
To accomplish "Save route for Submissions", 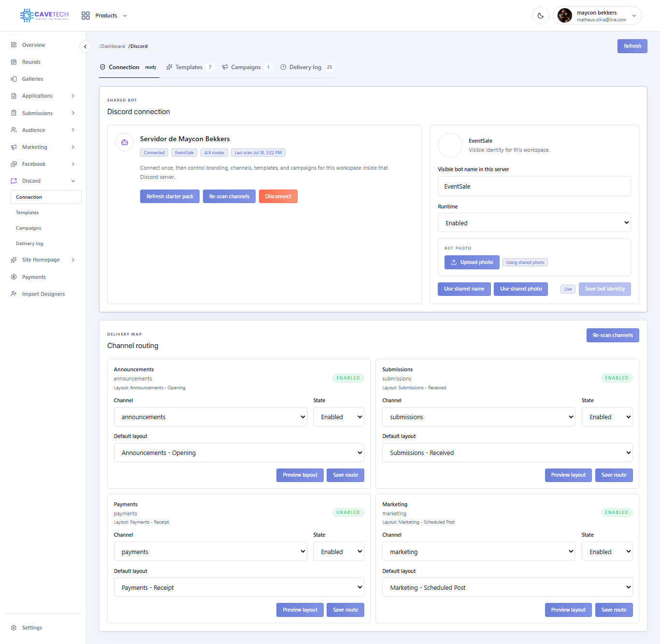I will pyautogui.click(x=614, y=475).
